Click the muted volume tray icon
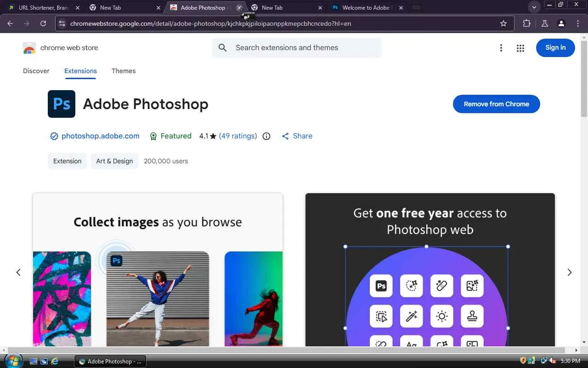 tap(553, 361)
